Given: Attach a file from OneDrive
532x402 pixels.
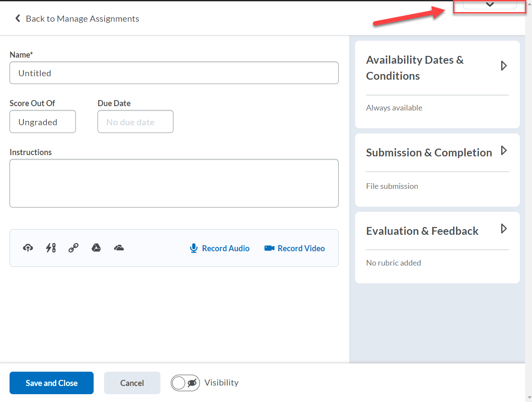Looking at the screenshot, I should [119, 248].
